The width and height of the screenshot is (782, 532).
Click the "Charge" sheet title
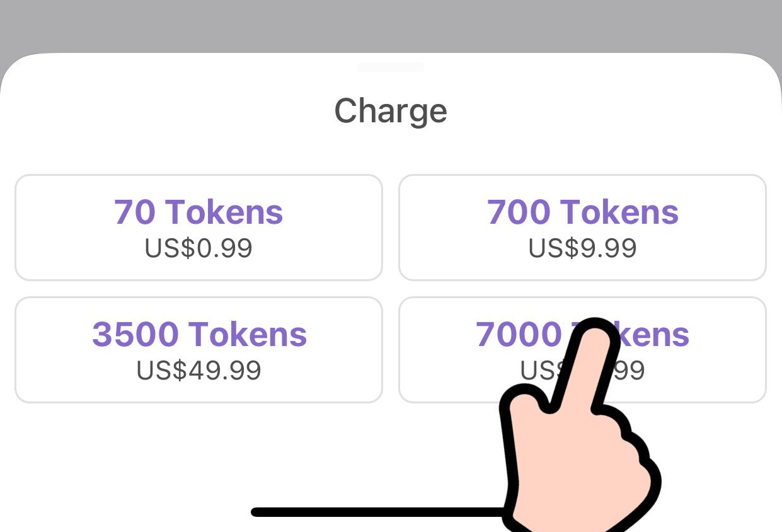pyautogui.click(x=391, y=111)
